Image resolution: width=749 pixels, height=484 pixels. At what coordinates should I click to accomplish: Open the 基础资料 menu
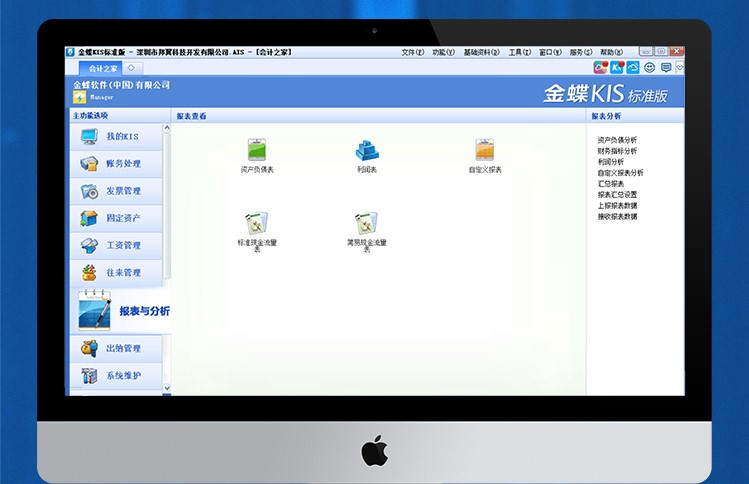(482, 52)
